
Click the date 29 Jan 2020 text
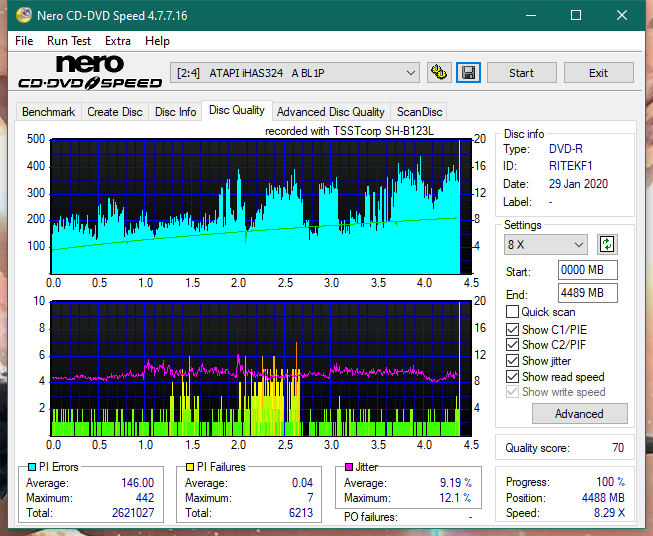tap(578, 184)
